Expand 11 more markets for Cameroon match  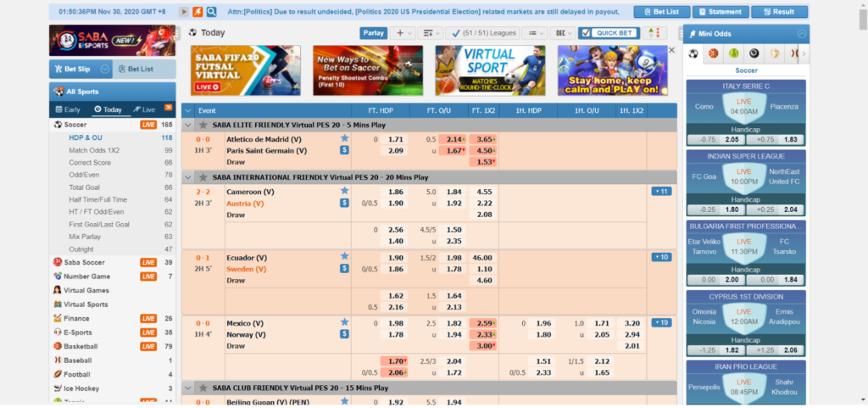pyautogui.click(x=661, y=192)
